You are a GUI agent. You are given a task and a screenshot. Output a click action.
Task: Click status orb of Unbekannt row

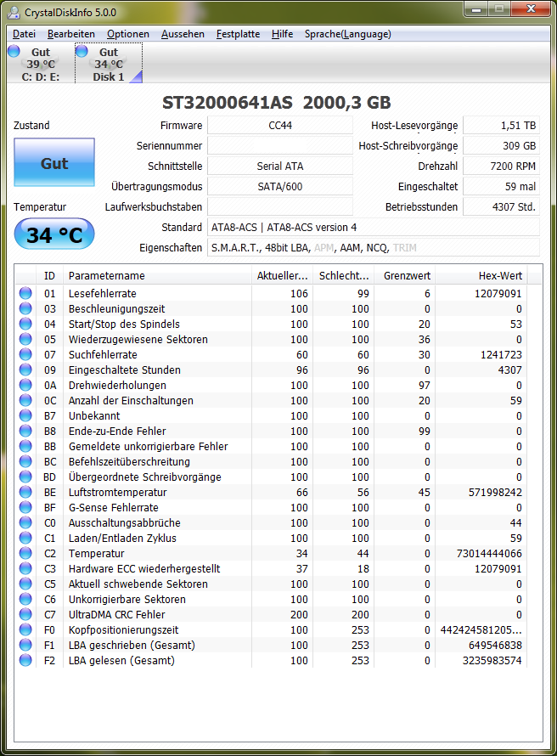[x=25, y=415]
